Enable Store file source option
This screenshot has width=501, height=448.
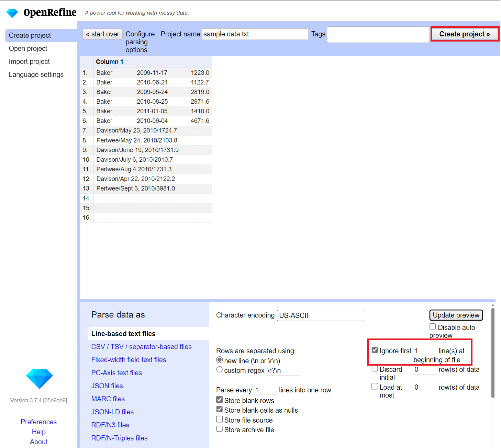pos(220,420)
